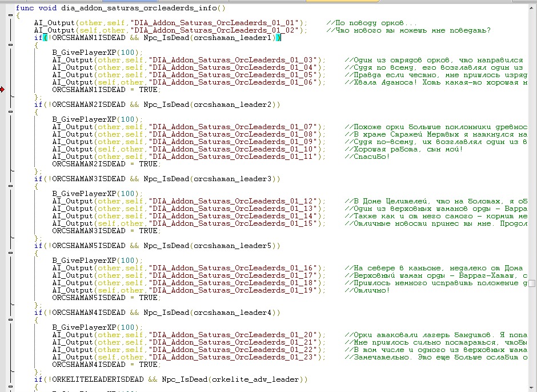
Task: Click Npc_IsDead(orcshaman_leader3) in the if condition
Action: click(210, 179)
